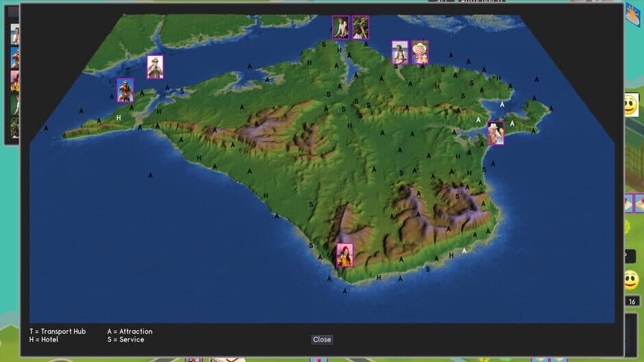The image size is (644, 362).
Task: Click the number 16 counter badge
Action: [632, 302]
